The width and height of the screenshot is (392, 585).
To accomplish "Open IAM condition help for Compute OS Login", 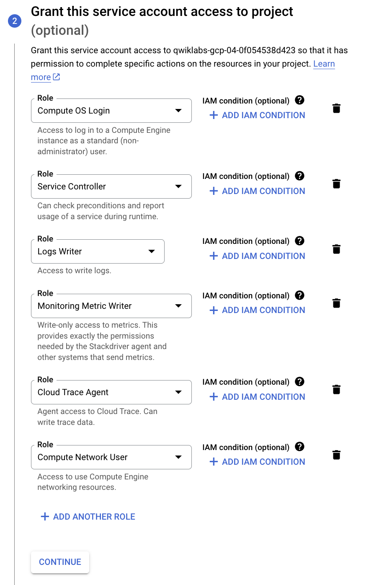I will (x=299, y=100).
